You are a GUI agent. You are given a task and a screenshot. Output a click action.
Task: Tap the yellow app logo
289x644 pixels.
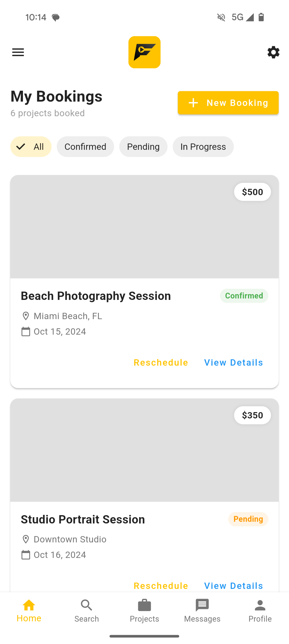(144, 52)
